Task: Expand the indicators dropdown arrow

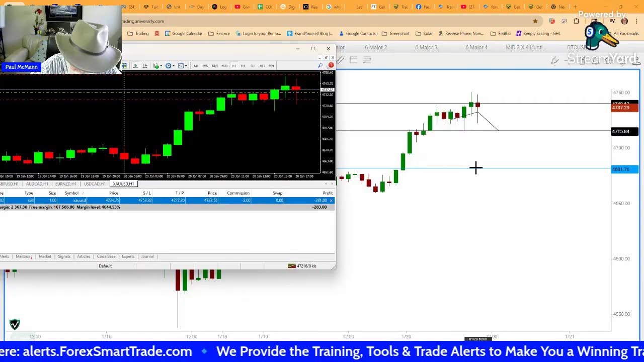Action: (161, 66)
